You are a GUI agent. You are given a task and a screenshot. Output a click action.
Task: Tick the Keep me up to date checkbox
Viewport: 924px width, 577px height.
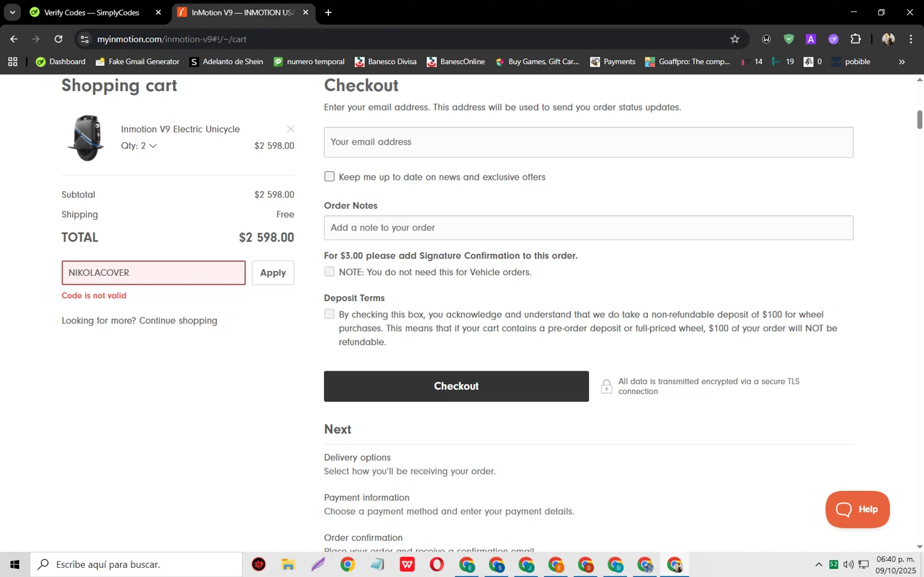tap(330, 177)
